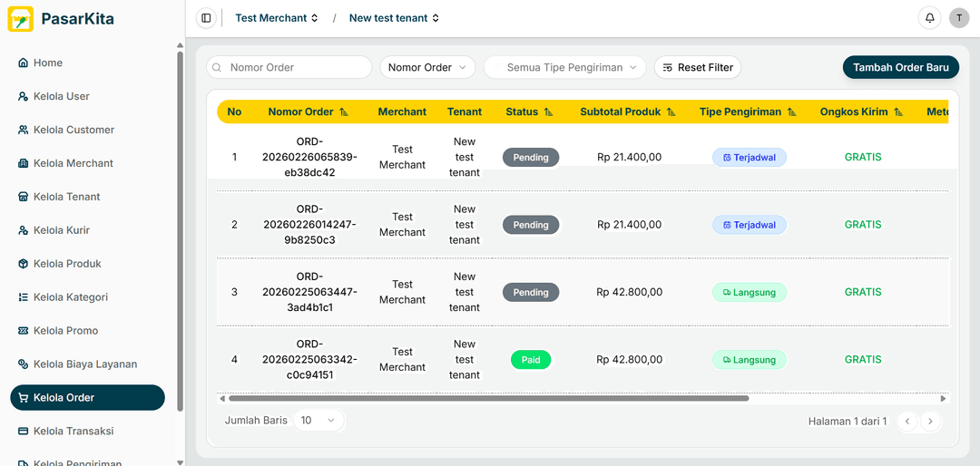Open Kelola Transaksi page
This screenshot has height=466, width=980.
pyautogui.click(x=87, y=431)
